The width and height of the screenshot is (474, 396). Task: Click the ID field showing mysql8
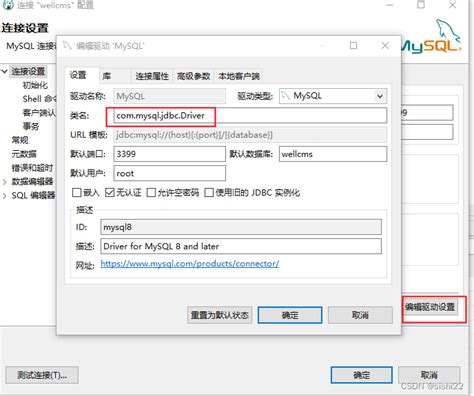click(x=241, y=227)
